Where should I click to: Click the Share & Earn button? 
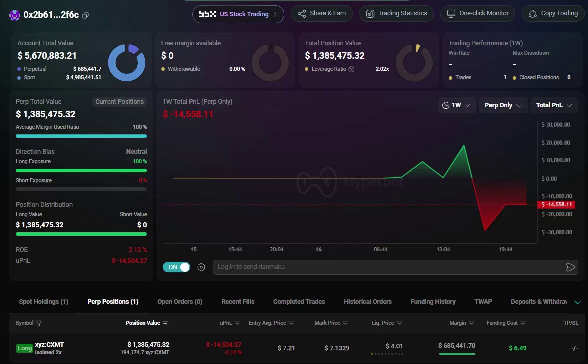point(322,14)
